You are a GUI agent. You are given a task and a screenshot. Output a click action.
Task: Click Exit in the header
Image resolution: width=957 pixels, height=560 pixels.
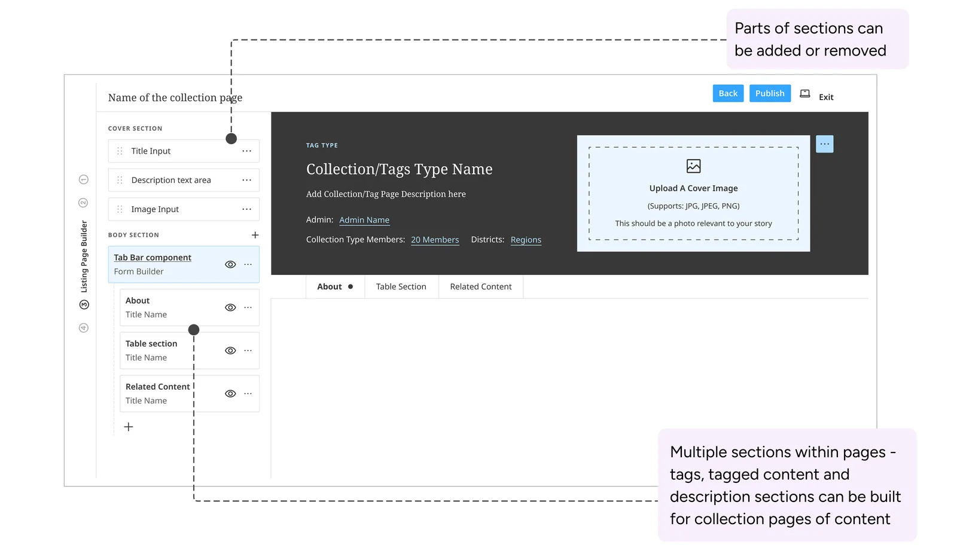coord(826,97)
